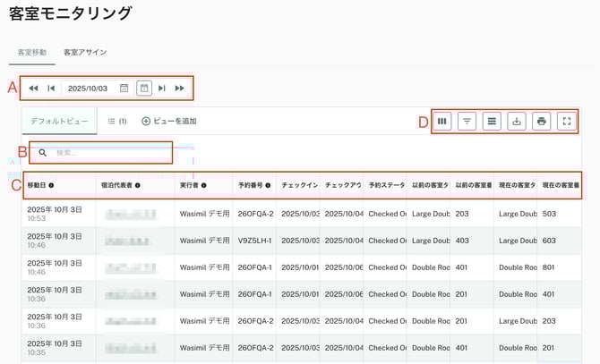The image size is (600, 364).
Task: Print the table using the printer icon
Action: [541, 122]
